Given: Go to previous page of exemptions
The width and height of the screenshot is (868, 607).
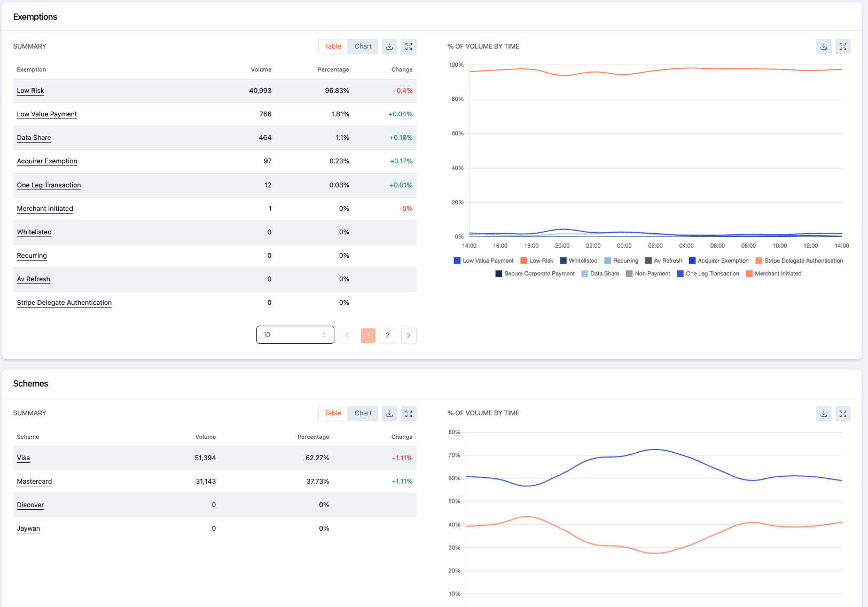Looking at the screenshot, I should [x=347, y=335].
